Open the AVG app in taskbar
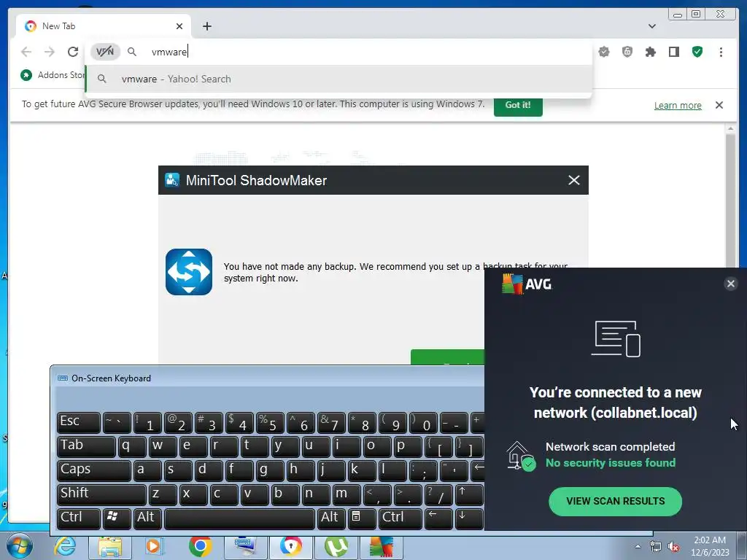 pos(381,546)
